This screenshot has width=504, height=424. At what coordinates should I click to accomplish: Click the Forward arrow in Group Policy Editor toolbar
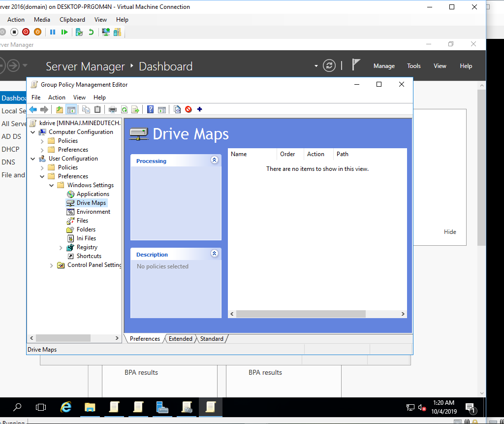44,109
